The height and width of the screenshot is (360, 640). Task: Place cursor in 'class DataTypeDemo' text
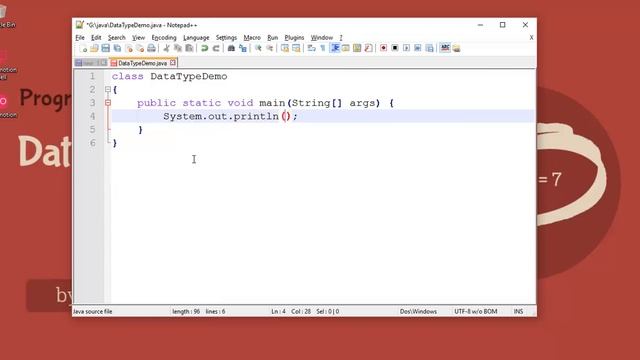(x=169, y=76)
